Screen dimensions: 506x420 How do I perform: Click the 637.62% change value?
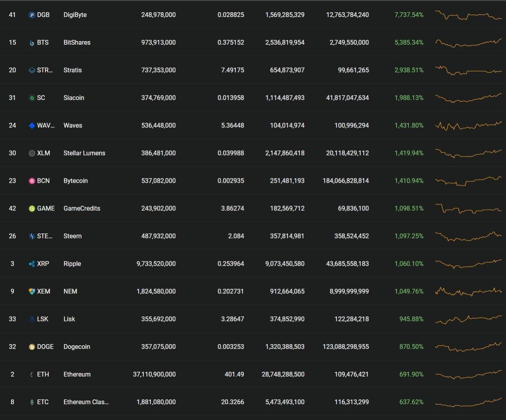click(x=411, y=402)
